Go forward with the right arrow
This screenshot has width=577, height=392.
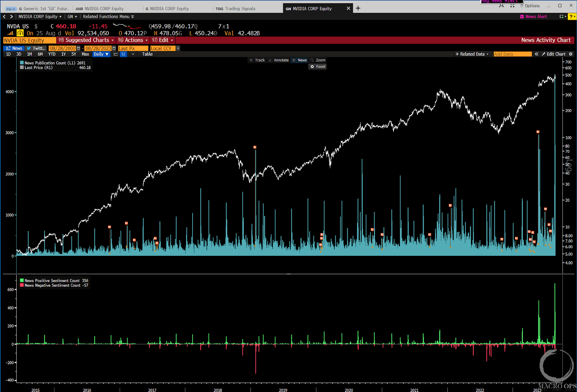(12, 17)
